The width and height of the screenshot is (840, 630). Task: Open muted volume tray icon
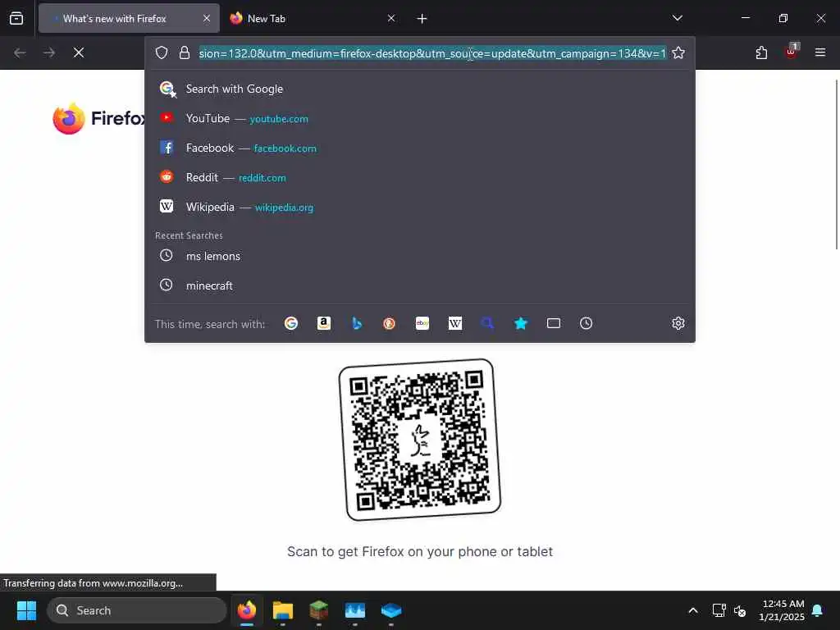[x=740, y=610]
